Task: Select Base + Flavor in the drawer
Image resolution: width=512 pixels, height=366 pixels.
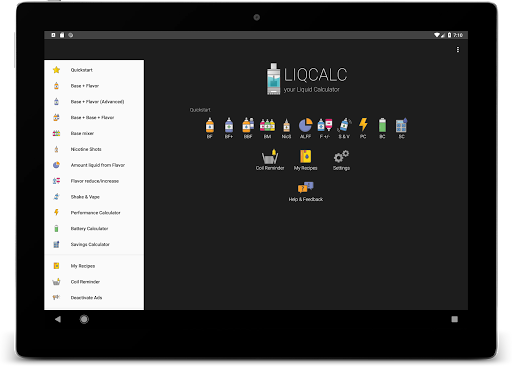Action: [x=94, y=86]
